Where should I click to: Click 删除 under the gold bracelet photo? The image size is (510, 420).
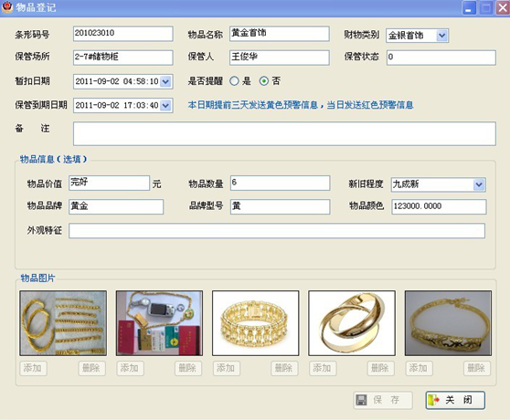pyautogui.click(x=284, y=368)
